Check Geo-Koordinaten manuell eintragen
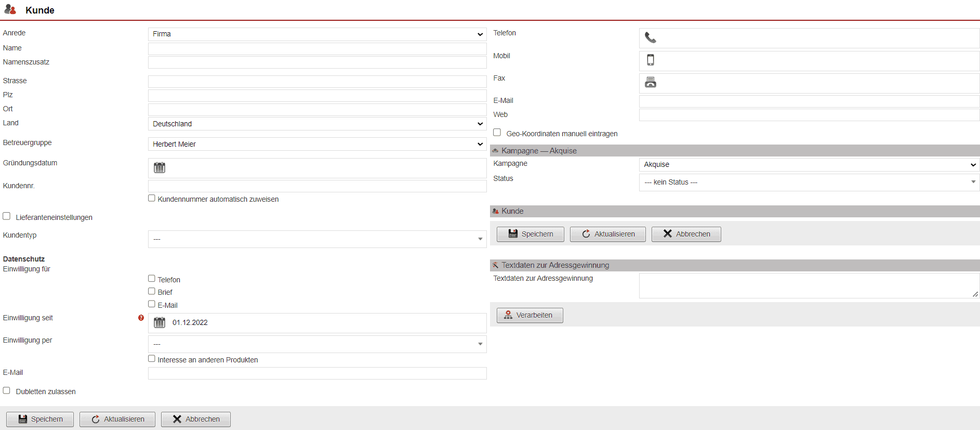Image resolution: width=980 pixels, height=430 pixels. pyautogui.click(x=497, y=133)
